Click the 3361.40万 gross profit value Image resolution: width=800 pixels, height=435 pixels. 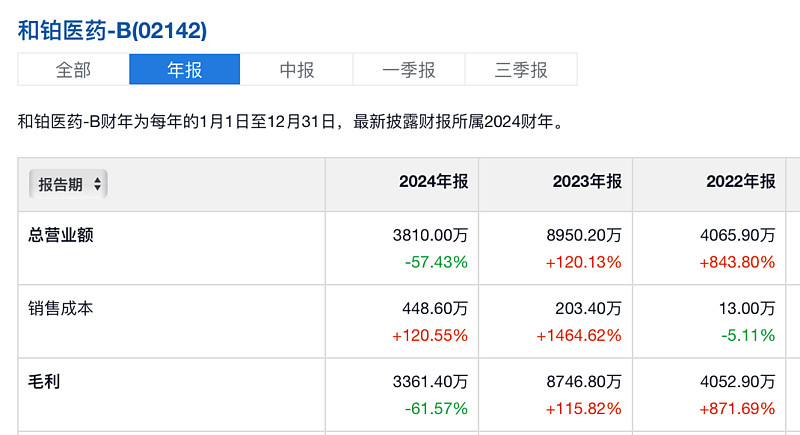tap(431, 383)
